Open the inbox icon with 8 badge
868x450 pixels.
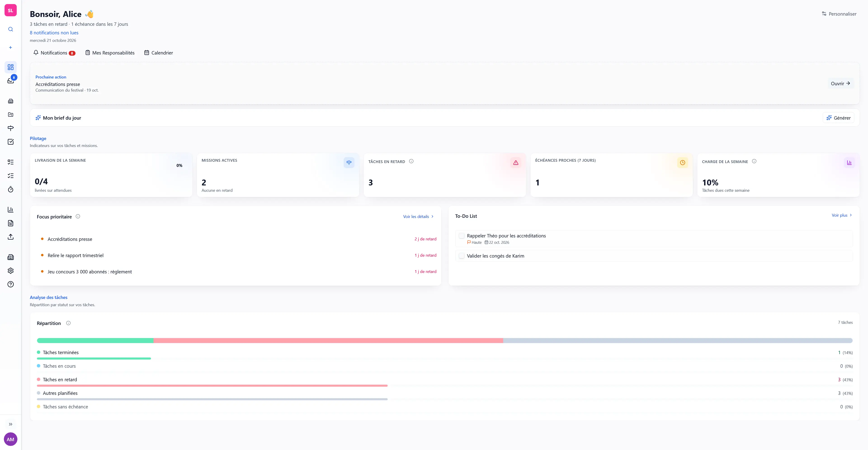(10, 81)
